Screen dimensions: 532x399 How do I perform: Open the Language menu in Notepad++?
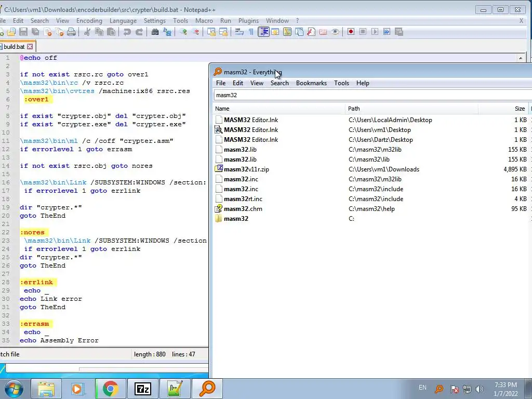123,21
